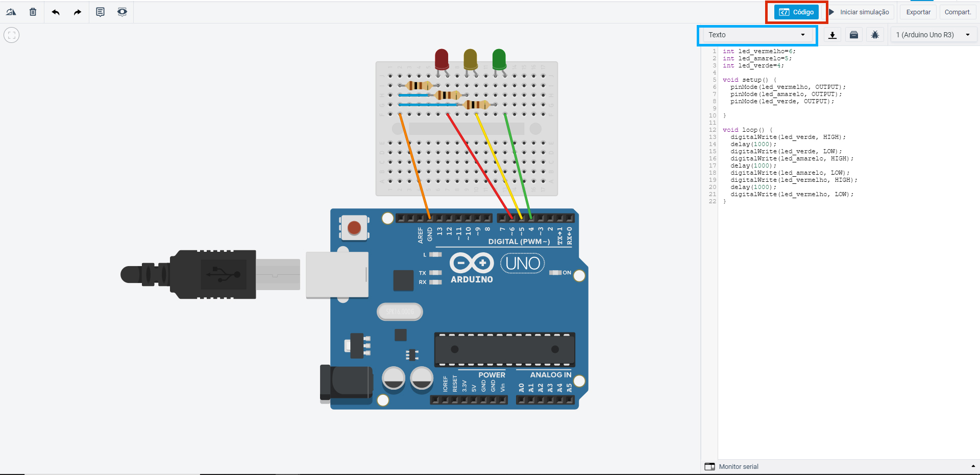Select the red jumper wire
Image resolution: width=980 pixels, height=475 pixels.
pyautogui.click(x=479, y=166)
